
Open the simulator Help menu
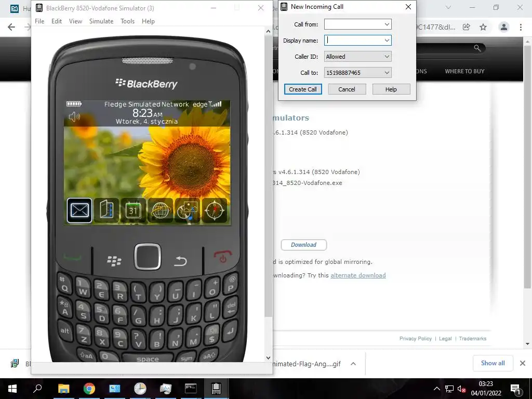coord(148,21)
